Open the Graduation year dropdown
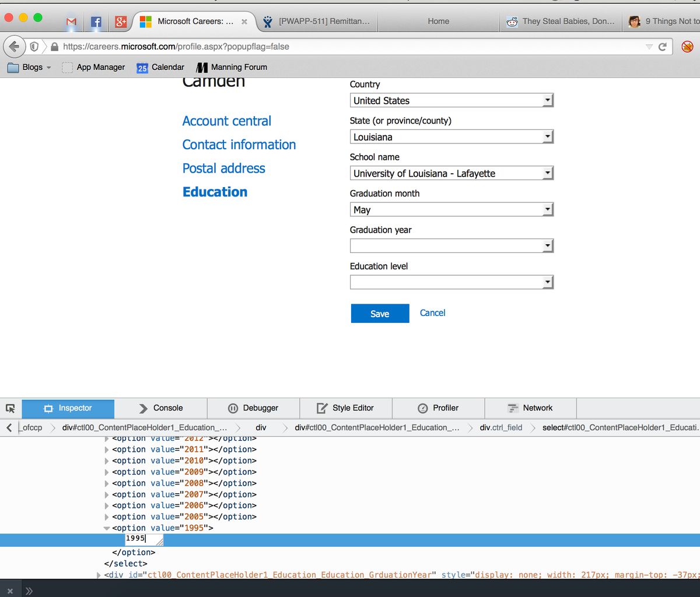700x597 pixels. tap(451, 246)
